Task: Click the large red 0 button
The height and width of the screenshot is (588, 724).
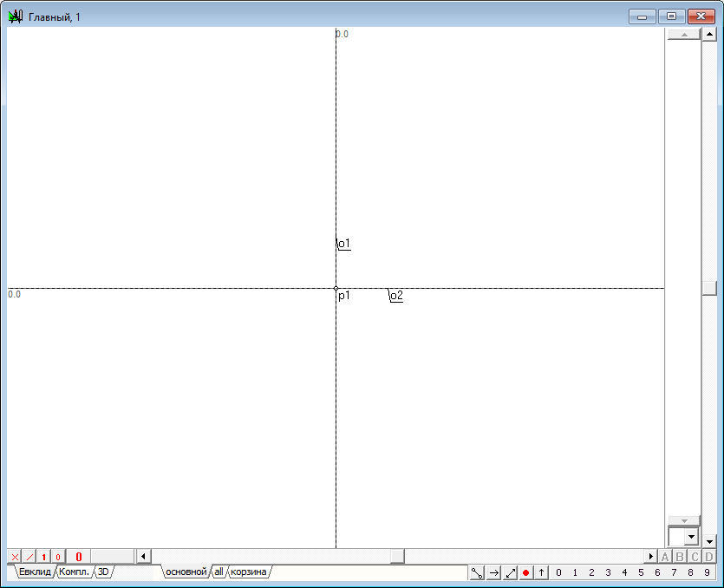Action: pos(79,557)
